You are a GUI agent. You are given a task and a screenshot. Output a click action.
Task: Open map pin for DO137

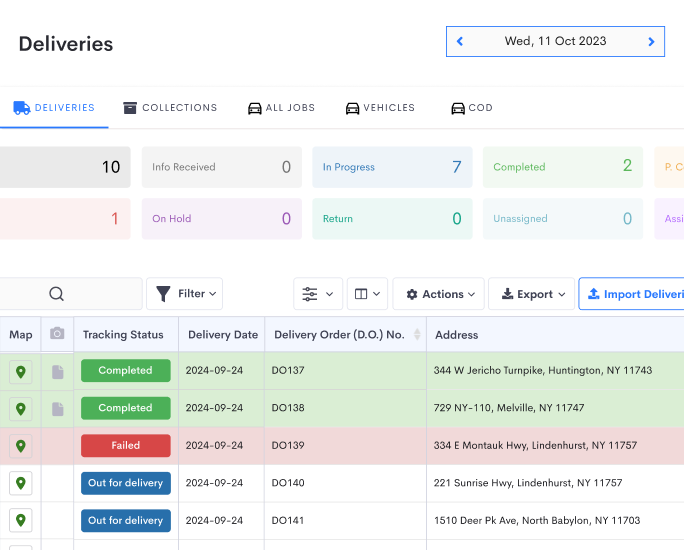pyautogui.click(x=21, y=372)
